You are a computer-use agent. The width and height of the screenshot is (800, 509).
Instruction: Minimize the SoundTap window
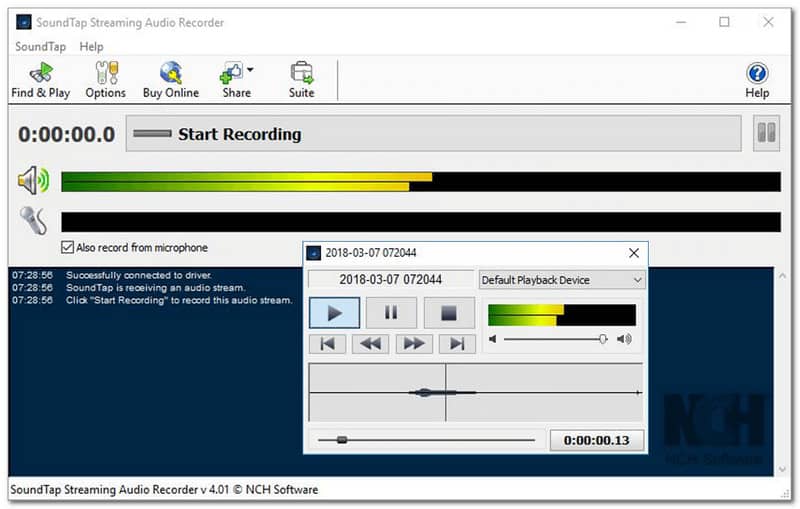click(681, 22)
